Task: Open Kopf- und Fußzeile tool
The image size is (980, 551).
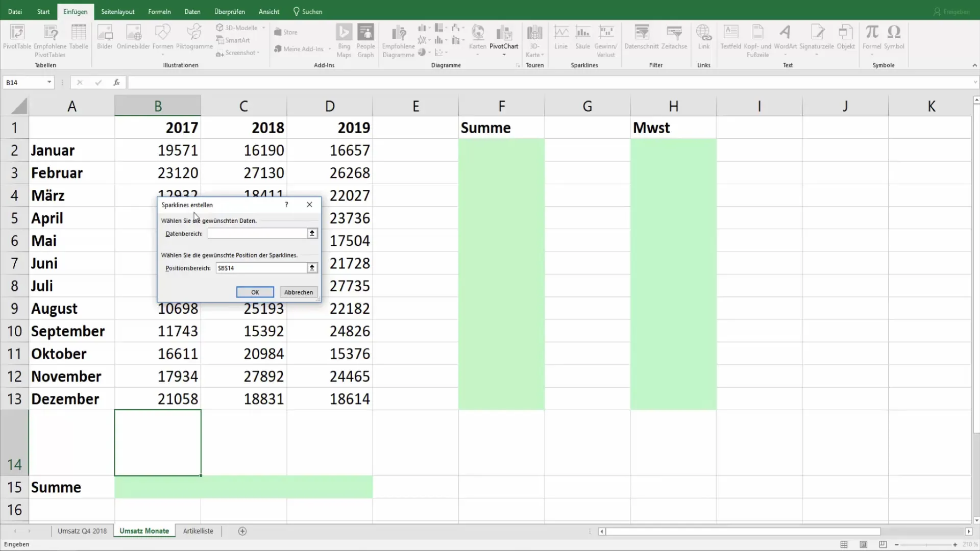Action: tap(757, 41)
